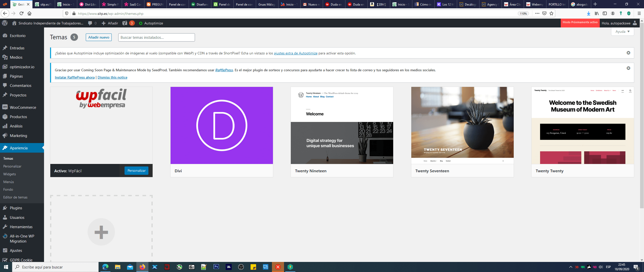Open a new browser tab with plus

(595, 4)
